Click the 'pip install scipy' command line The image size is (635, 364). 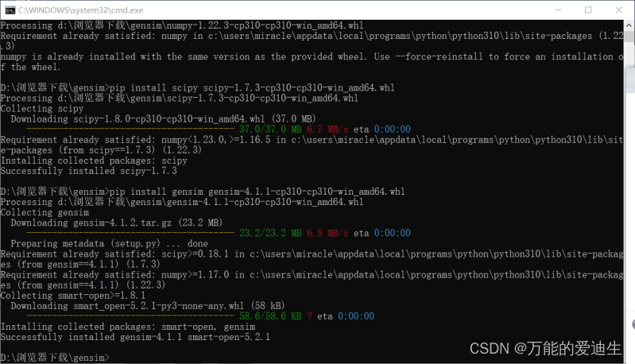click(x=198, y=88)
